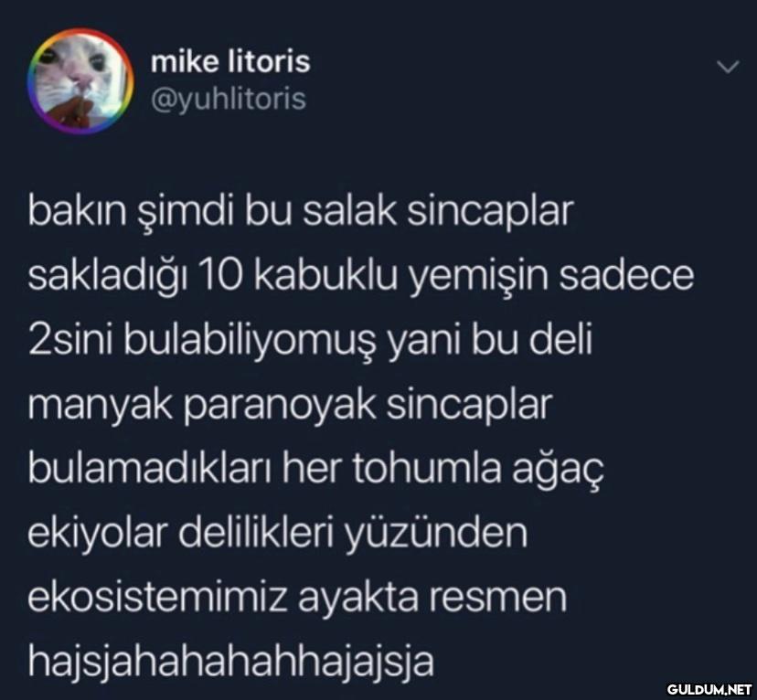Viewport: 757px width, 700px height.
Task: Open the mike litoris profile name
Action: pos(230,62)
